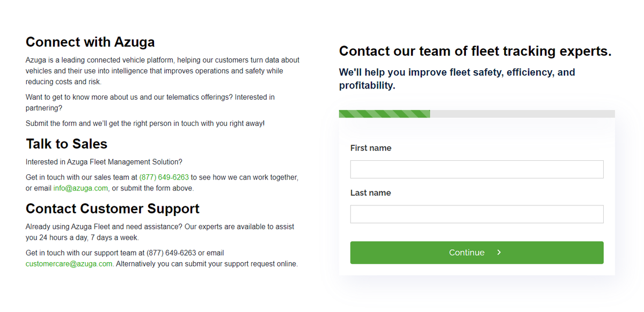Focus the First name input field
The height and width of the screenshot is (312, 644).
(477, 169)
